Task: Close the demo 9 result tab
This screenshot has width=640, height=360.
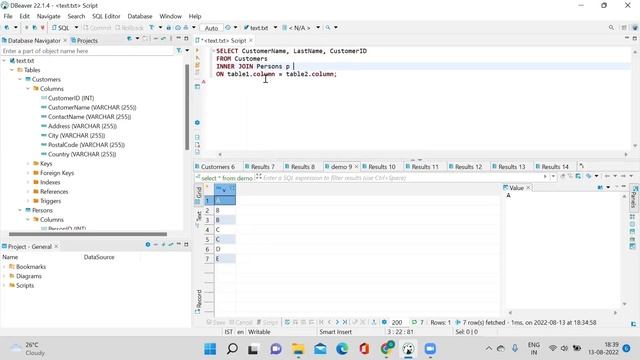Action: (x=356, y=167)
